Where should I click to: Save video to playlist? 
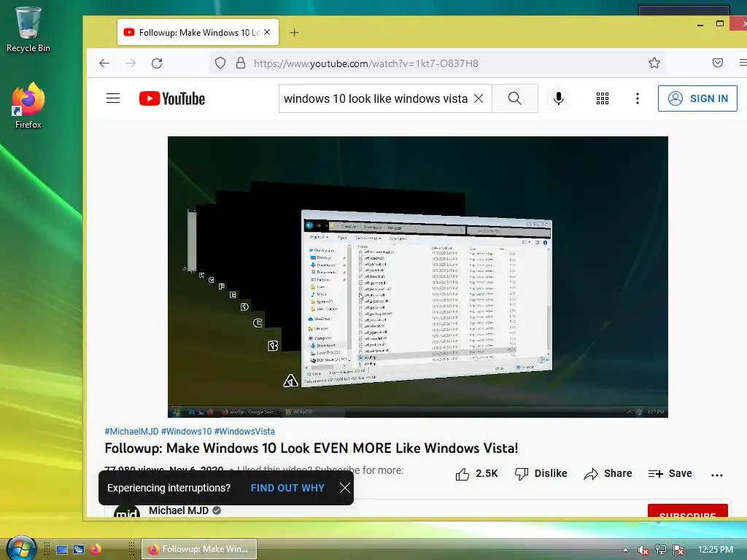[670, 473]
